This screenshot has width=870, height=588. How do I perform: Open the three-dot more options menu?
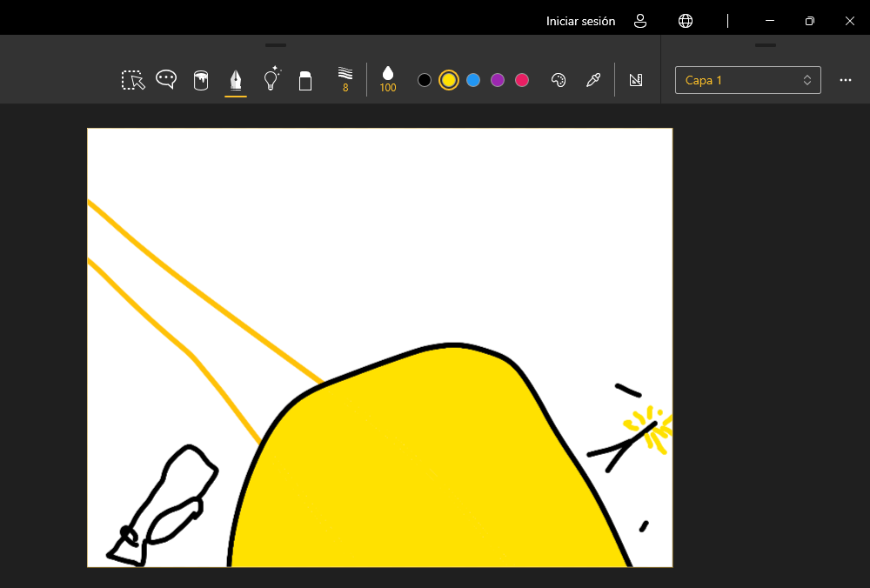(x=846, y=80)
